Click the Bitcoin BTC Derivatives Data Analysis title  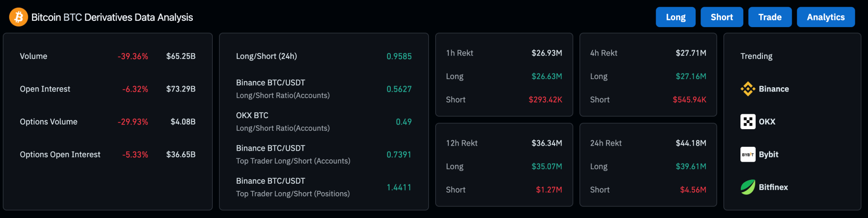coord(112,17)
